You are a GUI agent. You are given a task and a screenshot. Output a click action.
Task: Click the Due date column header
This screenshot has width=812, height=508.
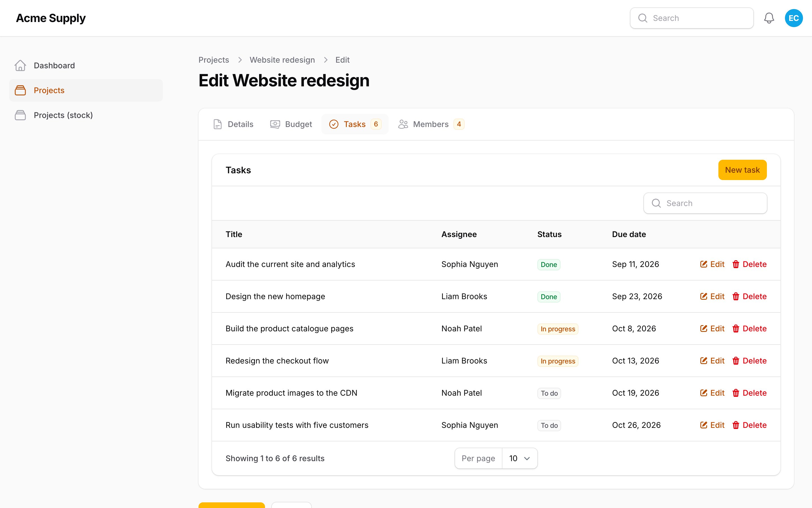click(629, 234)
